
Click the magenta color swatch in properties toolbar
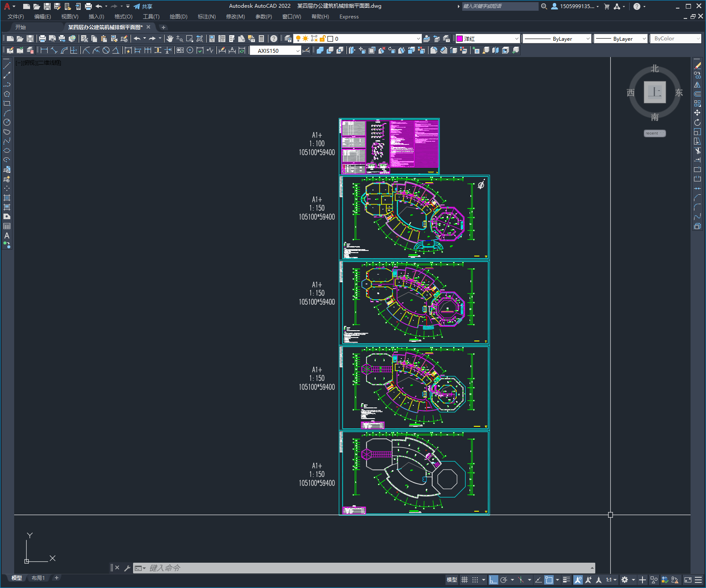460,39
